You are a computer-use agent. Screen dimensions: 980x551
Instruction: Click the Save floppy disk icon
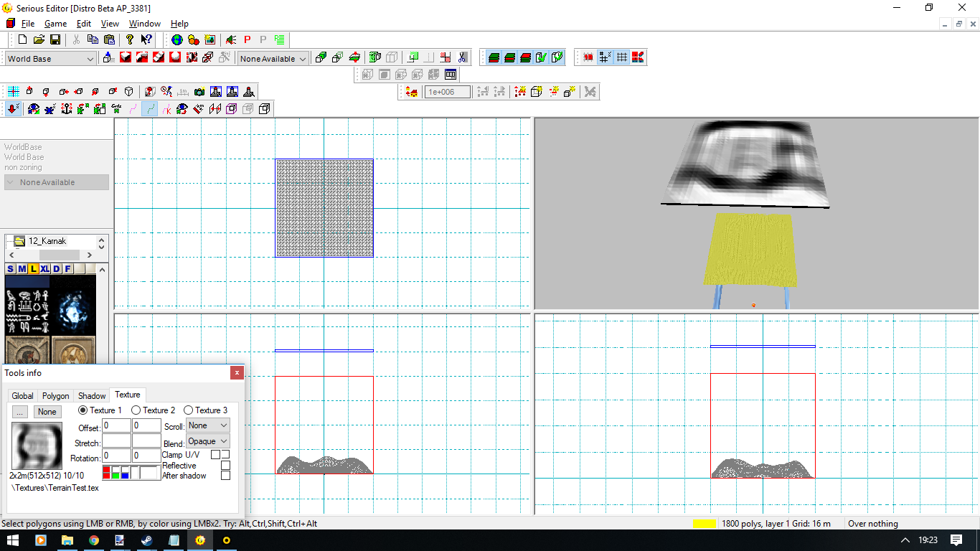tap(55, 40)
